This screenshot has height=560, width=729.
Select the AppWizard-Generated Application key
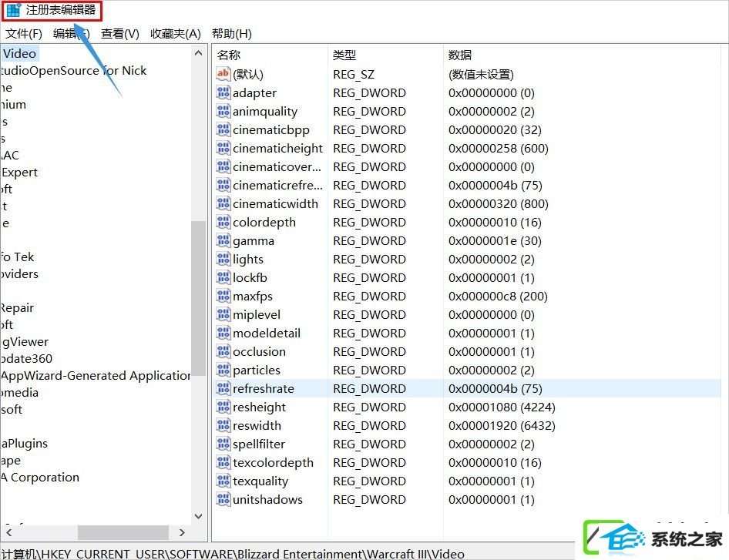tap(96, 375)
